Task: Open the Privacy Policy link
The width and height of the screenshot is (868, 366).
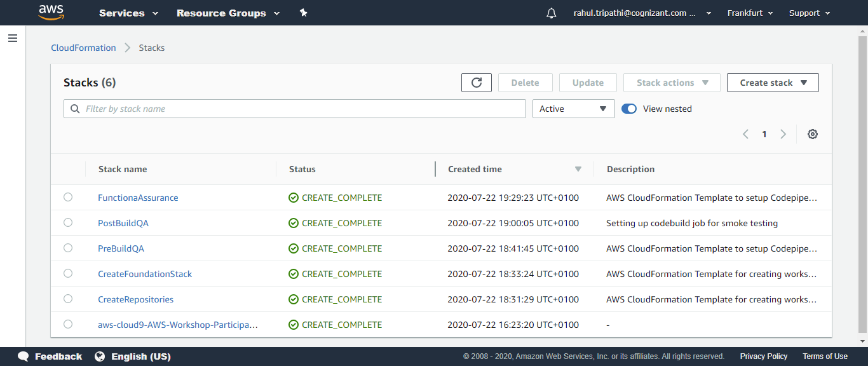Action: [x=764, y=356]
